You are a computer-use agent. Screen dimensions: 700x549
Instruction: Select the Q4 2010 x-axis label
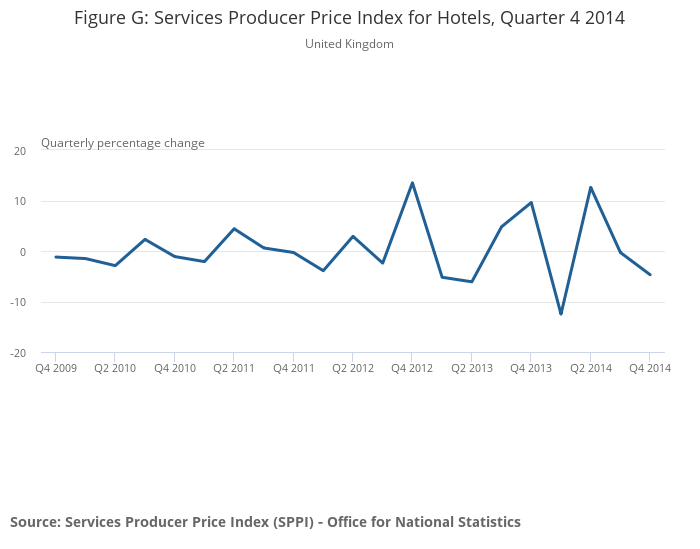tap(174, 369)
